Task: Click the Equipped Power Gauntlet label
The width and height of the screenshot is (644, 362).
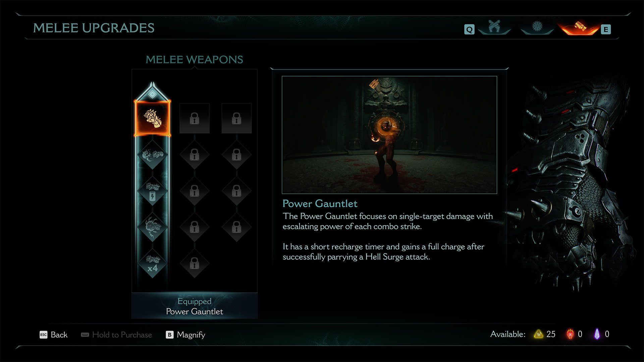Action: (195, 306)
